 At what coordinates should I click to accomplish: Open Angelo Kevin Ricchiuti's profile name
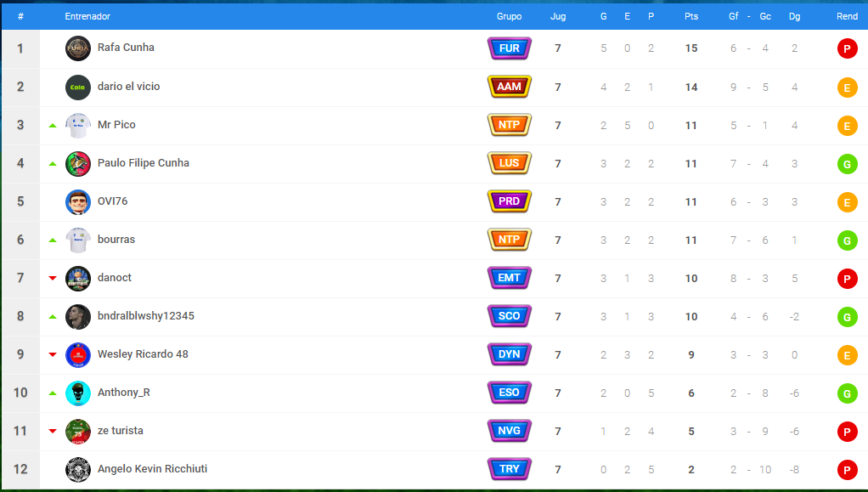click(152, 469)
